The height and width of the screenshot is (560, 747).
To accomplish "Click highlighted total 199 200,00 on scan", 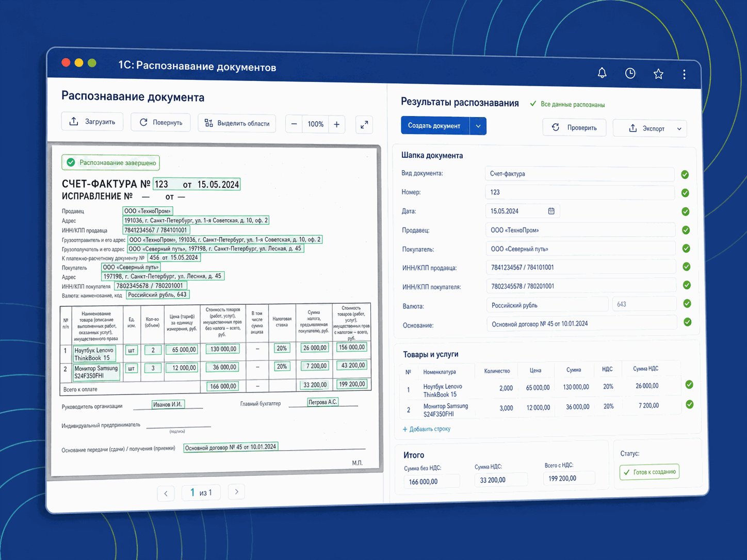I will (352, 384).
